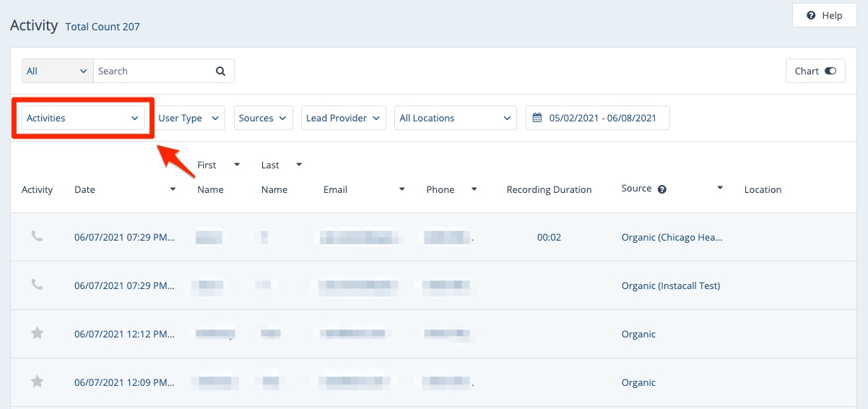
Task: Click the star icon for 12:09 PM entry
Action: pyautogui.click(x=37, y=382)
